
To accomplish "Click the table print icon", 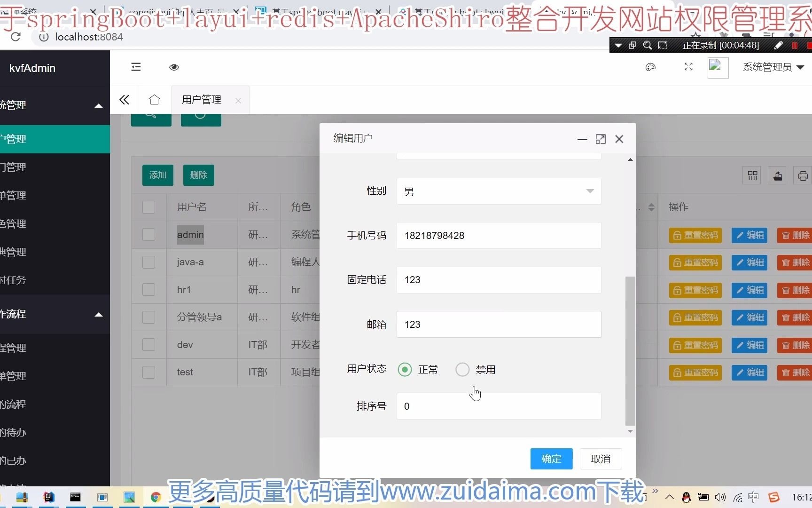I will click(x=803, y=176).
